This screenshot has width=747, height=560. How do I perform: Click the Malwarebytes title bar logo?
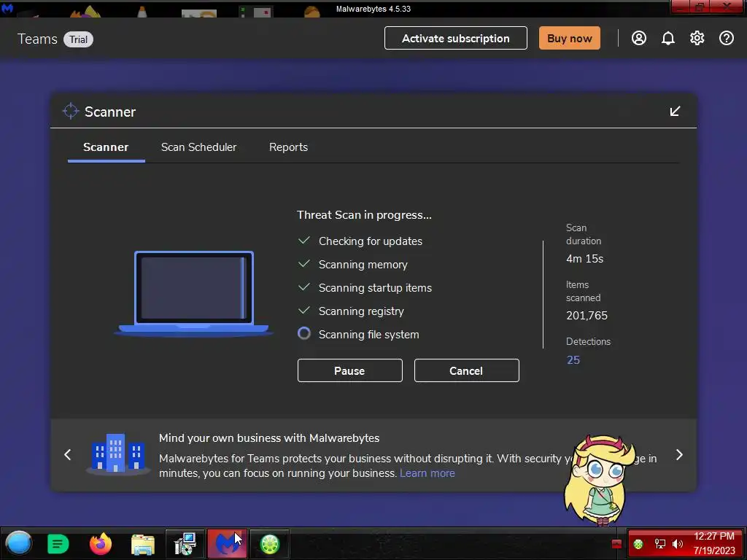[7, 8]
